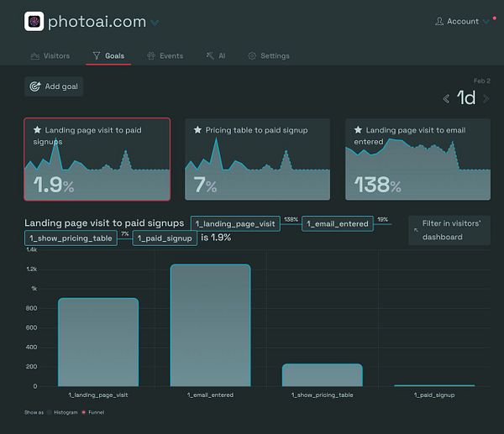Viewport: 504px width, 434px height.
Task: Click the red notification dot near Account
Action: pyautogui.click(x=495, y=18)
